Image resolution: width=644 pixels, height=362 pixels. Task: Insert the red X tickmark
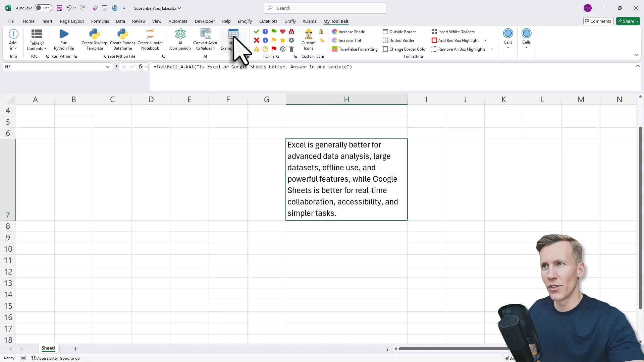256,40
